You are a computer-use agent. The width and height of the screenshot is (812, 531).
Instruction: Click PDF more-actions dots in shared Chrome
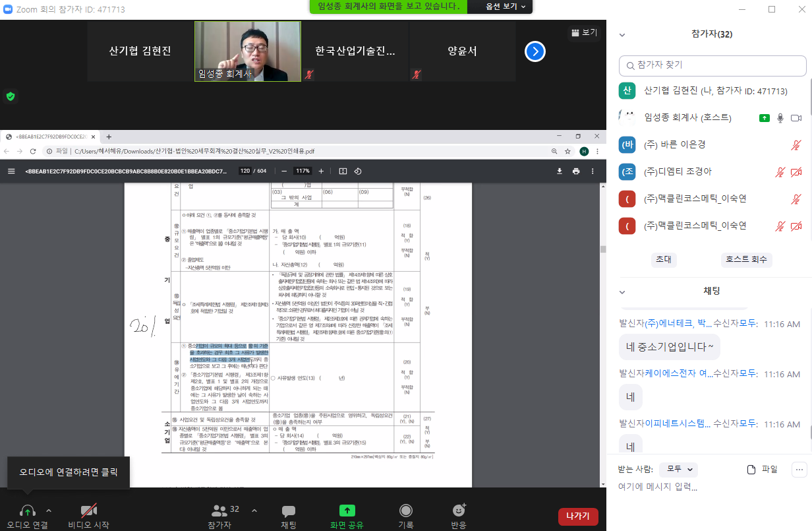tap(593, 171)
